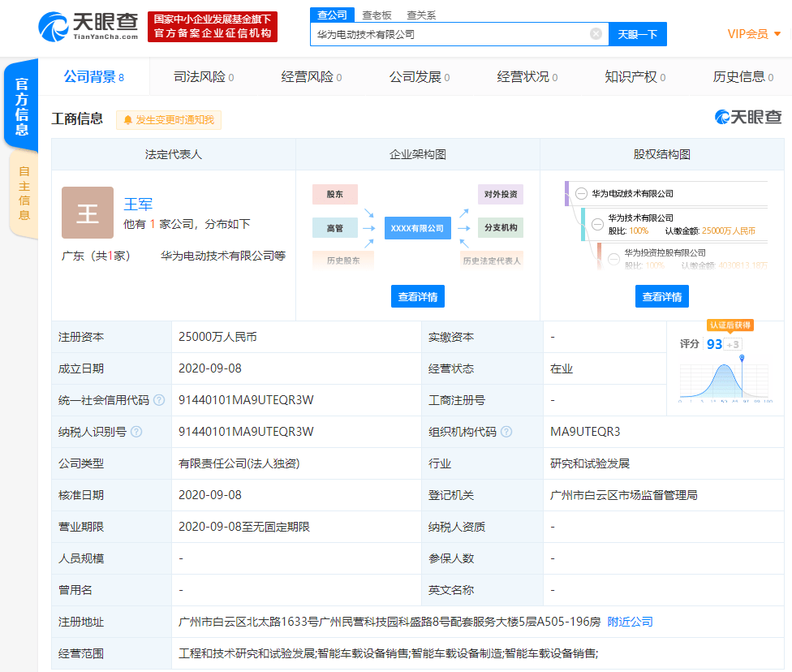Open the 王军 legal representative link
Image resolution: width=792 pixels, height=672 pixels.
[x=138, y=205]
